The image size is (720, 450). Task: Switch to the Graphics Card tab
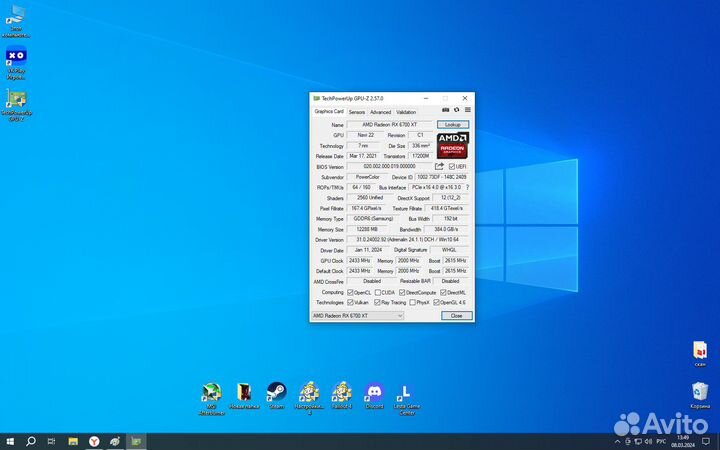point(329,111)
